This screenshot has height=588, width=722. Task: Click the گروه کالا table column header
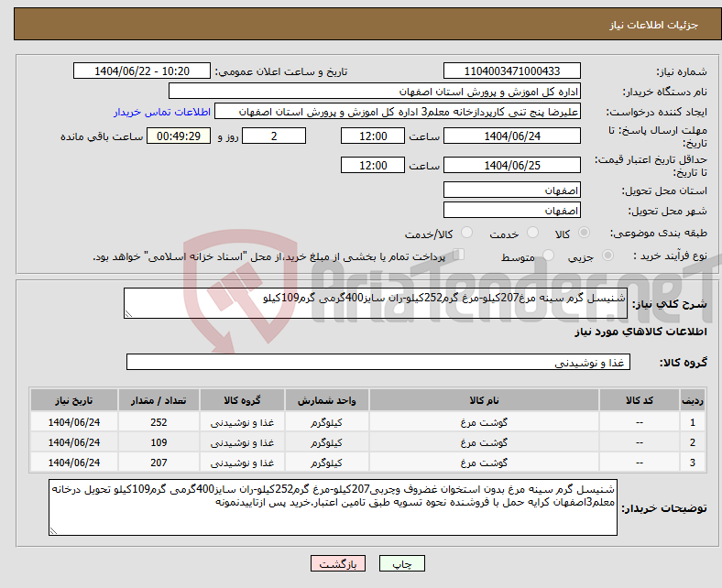tap(242, 400)
